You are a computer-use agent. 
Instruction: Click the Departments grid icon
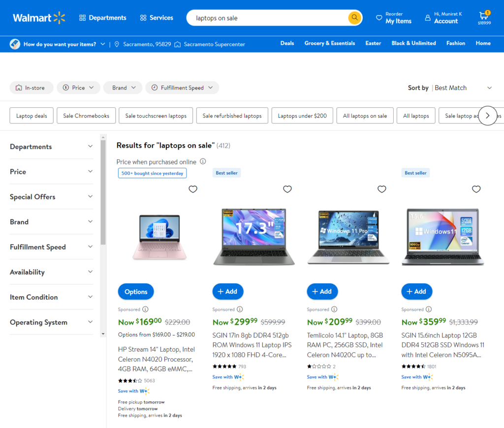83,18
